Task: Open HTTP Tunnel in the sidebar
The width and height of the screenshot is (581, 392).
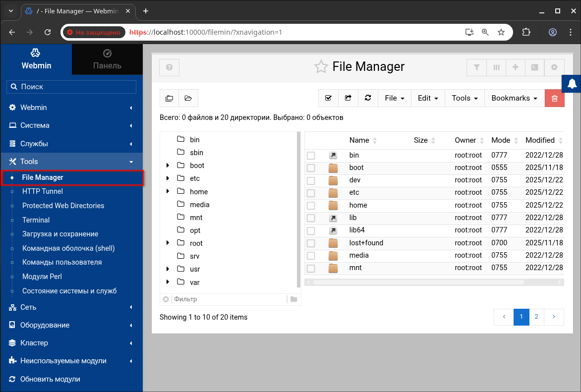Action: [42, 191]
